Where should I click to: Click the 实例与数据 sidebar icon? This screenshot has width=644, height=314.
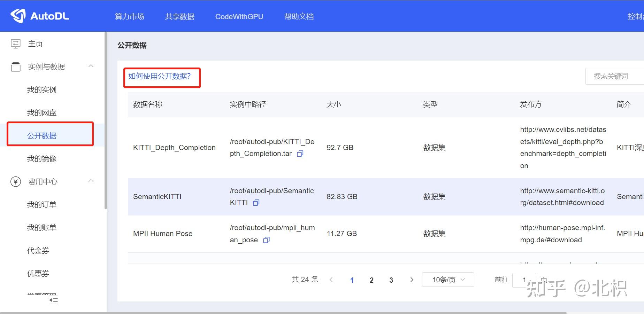point(15,66)
